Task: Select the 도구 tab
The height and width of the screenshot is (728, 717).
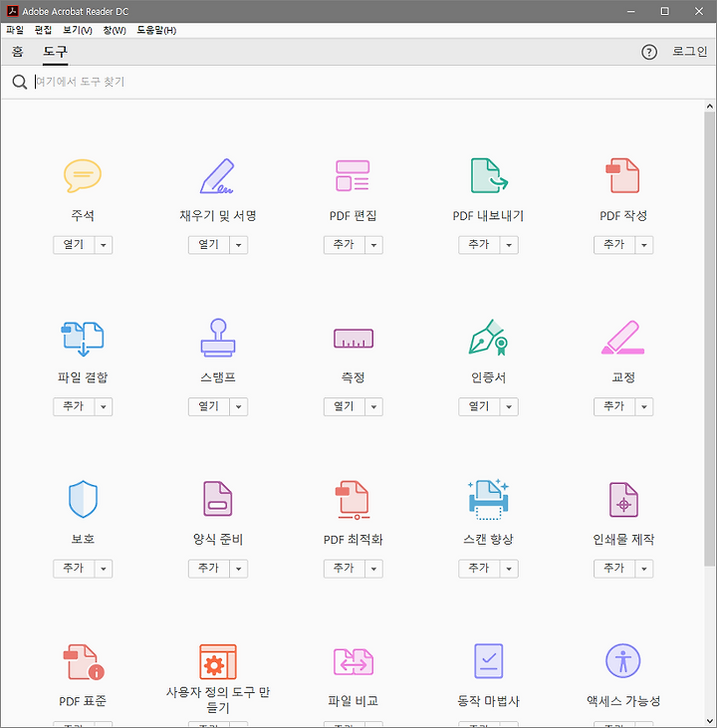Action: click(x=55, y=52)
